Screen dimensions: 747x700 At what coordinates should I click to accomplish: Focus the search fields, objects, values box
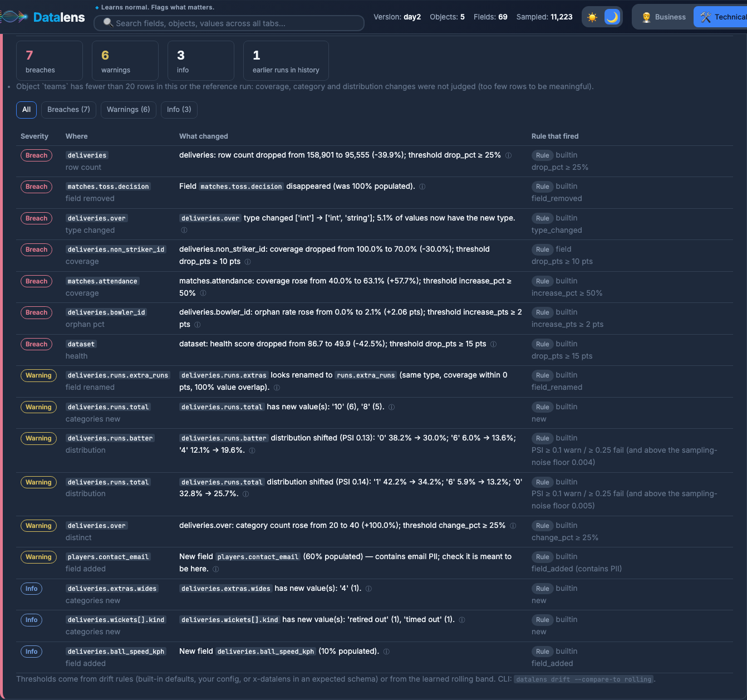(229, 23)
